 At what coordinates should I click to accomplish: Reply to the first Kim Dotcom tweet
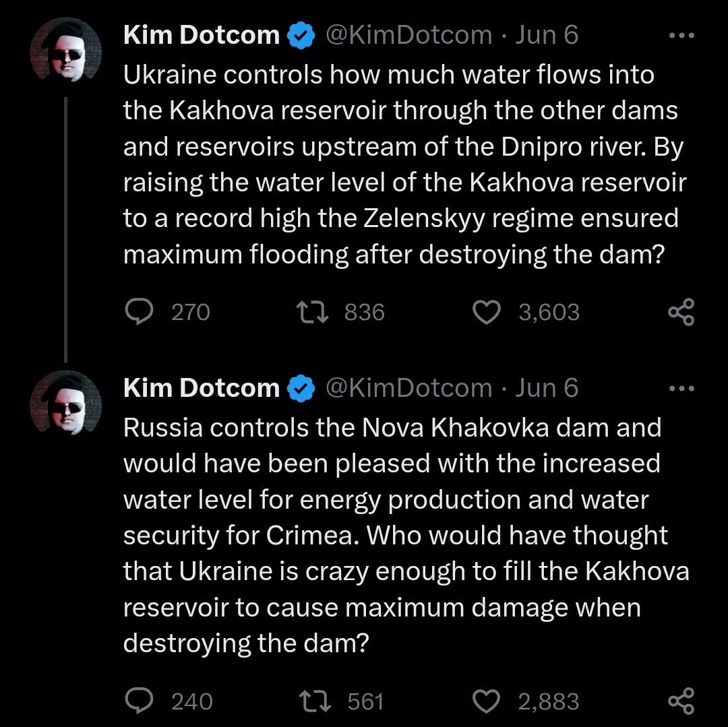(x=140, y=312)
